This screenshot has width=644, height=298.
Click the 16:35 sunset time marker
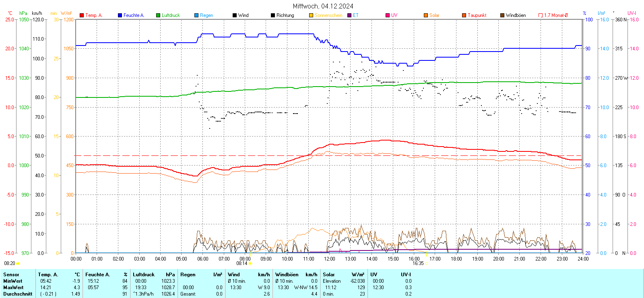coord(418,263)
